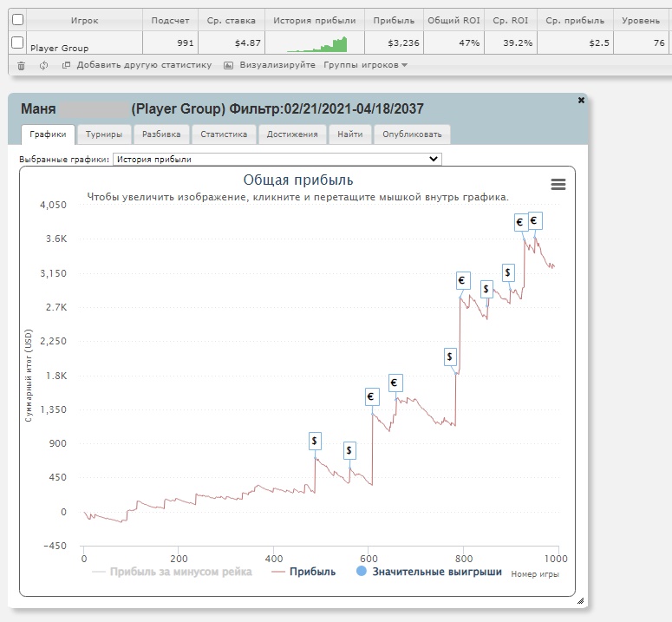Sort by История прибыли column header
Screen dimensions: 672x622
(315, 20)
